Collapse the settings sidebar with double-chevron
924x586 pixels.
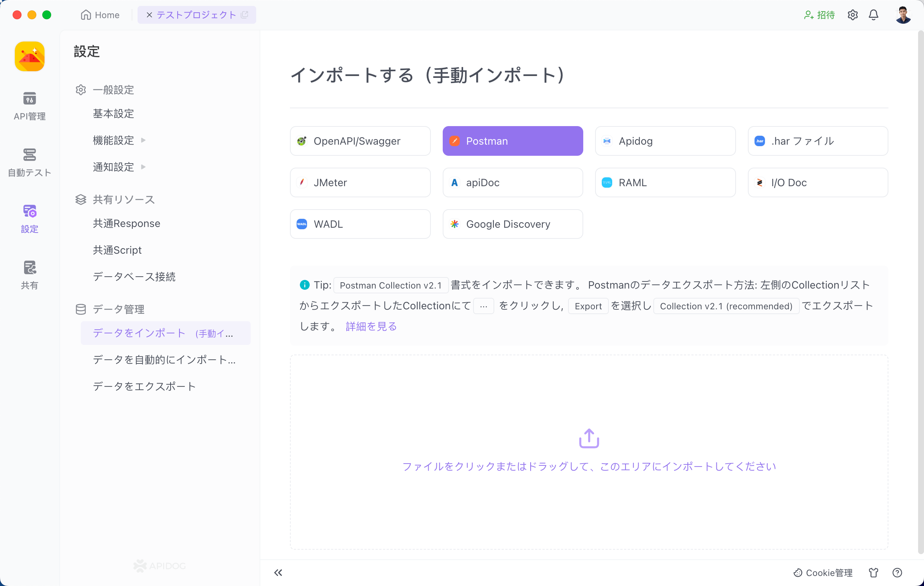pyautogui.click(x=278, y=573)
